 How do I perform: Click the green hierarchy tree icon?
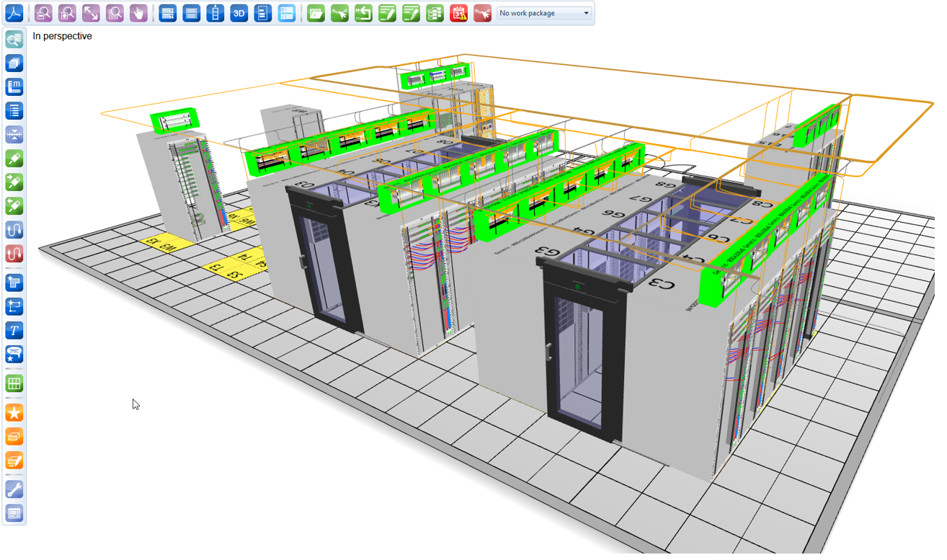[435, 12]
